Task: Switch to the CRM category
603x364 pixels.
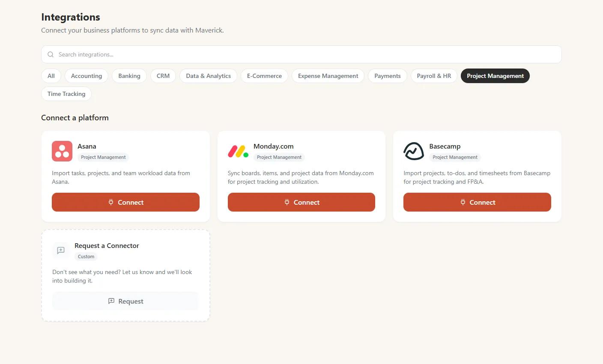Action: click(x=163, y=76)
